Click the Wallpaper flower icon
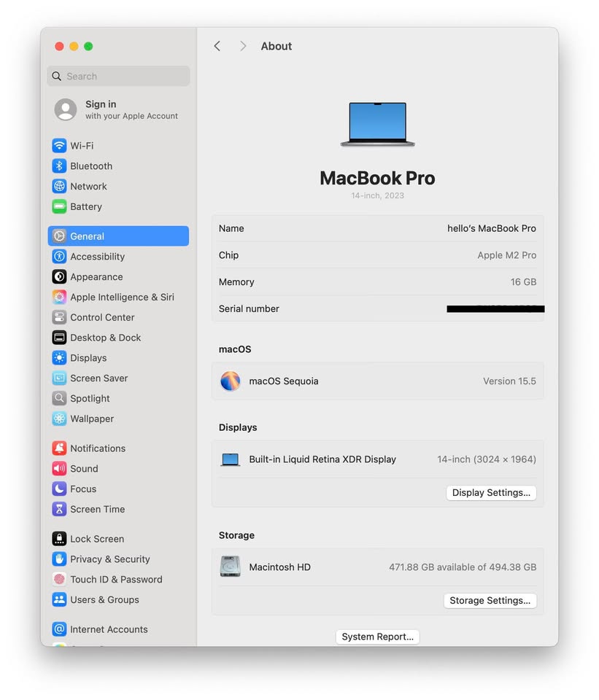Viewport: 599px width, 700px height. click(59, 419)
